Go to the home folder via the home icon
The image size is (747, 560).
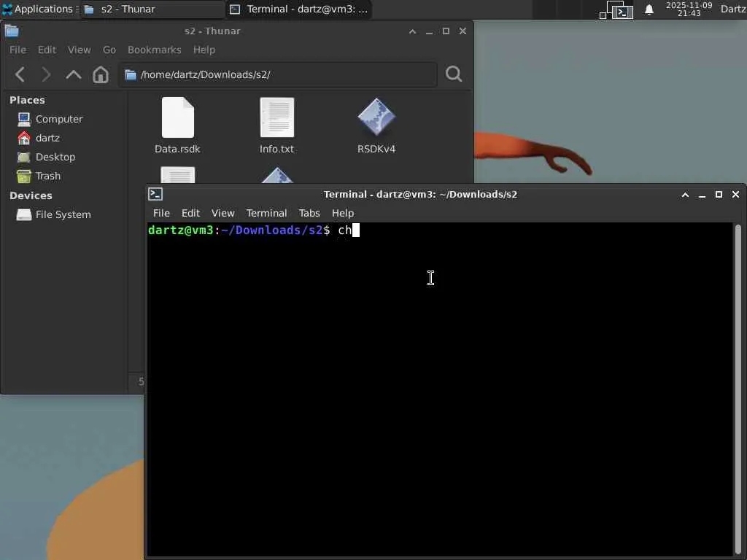[x=101, y=74]
